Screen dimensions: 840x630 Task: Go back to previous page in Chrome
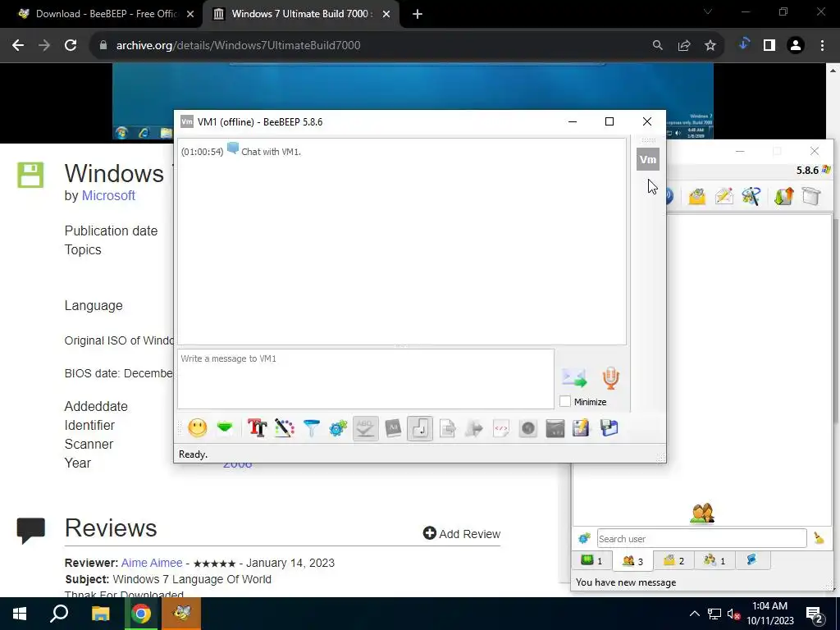click(18, 46)
